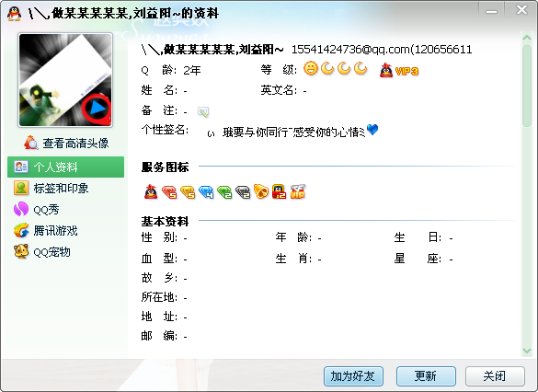Viewport: 538px width, 392px height.
Task: Click the 加为好友 button
Action: coord(353,376)
